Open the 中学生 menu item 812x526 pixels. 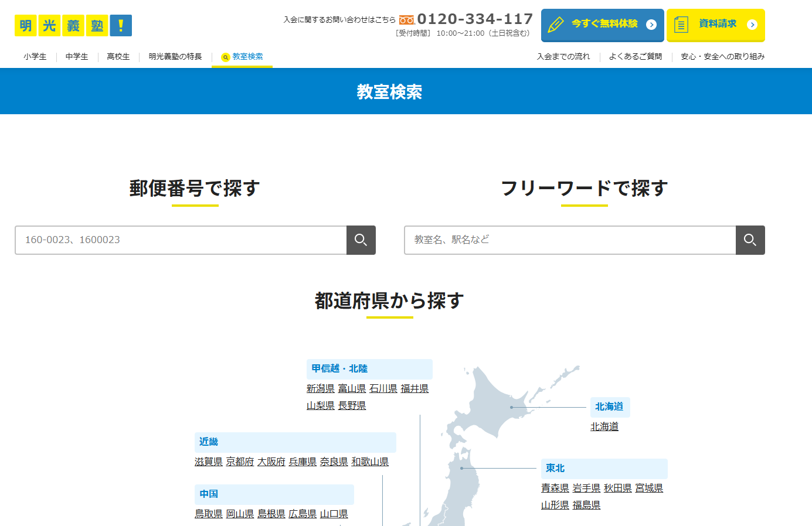click(77, 57)
